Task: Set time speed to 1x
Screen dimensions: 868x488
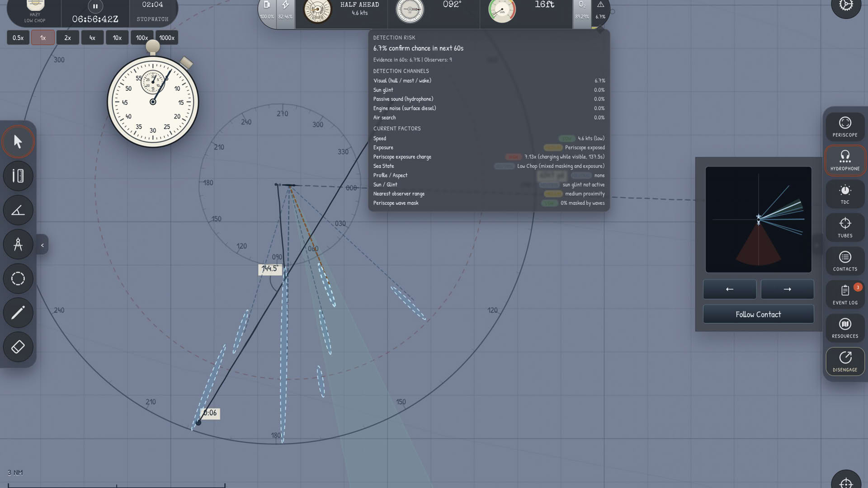Action: (x=43, y=38)
